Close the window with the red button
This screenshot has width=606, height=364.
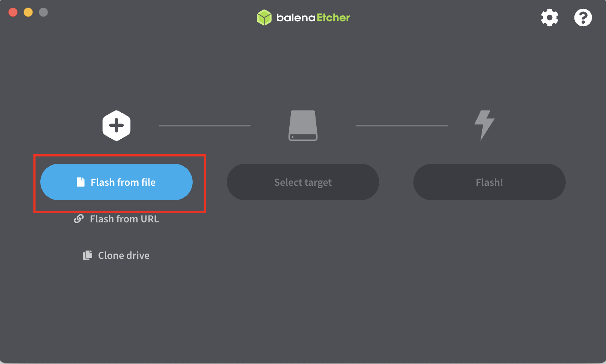13,12
